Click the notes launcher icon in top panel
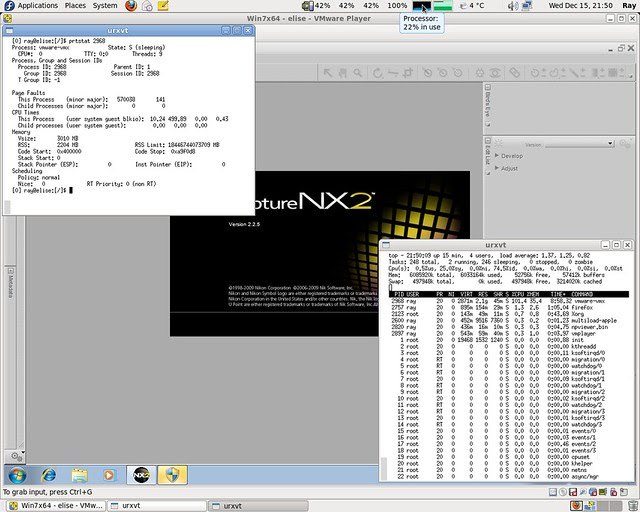 (x=163, y=6)
